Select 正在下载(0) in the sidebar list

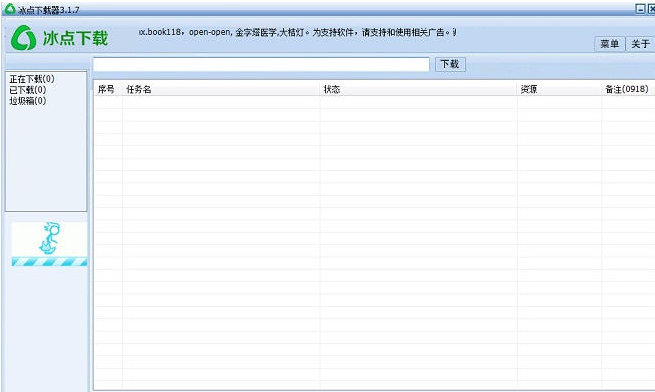click(x=32, y=79)
